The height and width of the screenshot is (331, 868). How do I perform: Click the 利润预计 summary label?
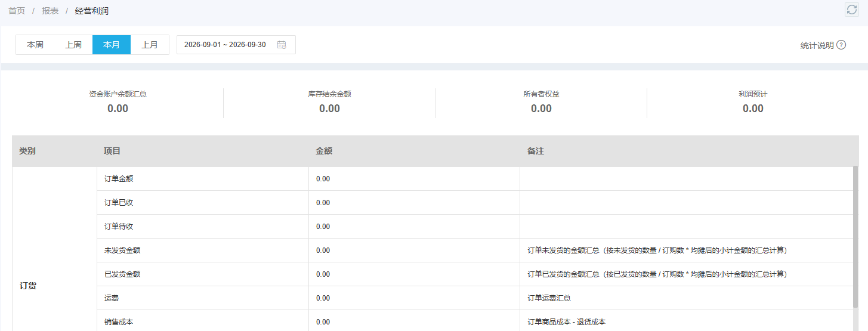tap(753, 94)
